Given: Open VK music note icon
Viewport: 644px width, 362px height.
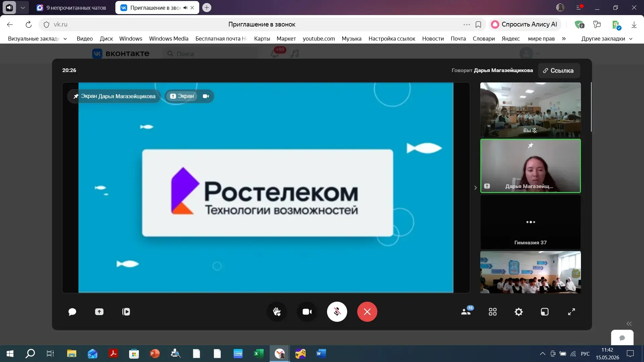Looking at the screenshot, I should (x=294, y=53).
